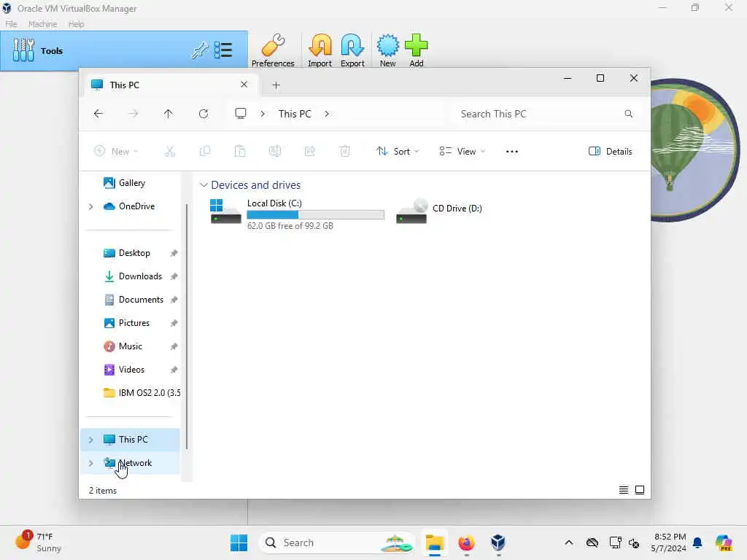The height and width of the screenshot is (560, 747).
Task: Open Firefox from the taskbar
Action: [x=466, y=542]
